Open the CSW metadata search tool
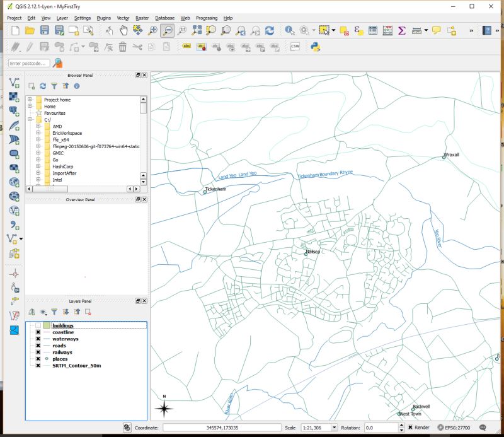The image size is (504, 437). pyautogui.click(x=294, y=45)
